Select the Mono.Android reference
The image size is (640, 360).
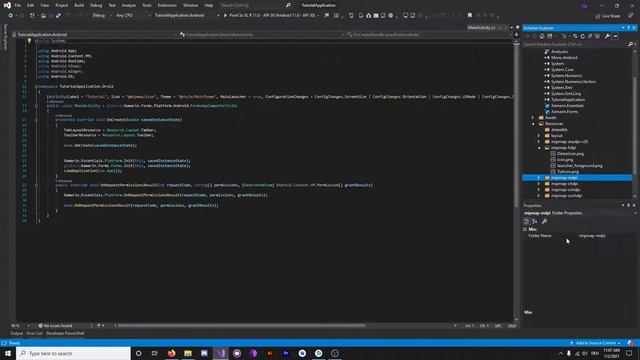(564, 58)
